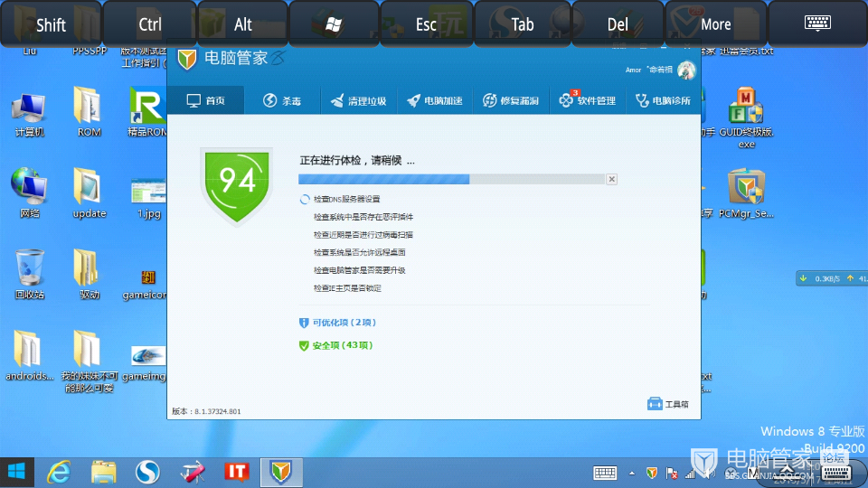Image resolution: width=868 pixels, height=488 pixels.
Task: Click the blue checkup progress bar
Action: click(452, 179)
